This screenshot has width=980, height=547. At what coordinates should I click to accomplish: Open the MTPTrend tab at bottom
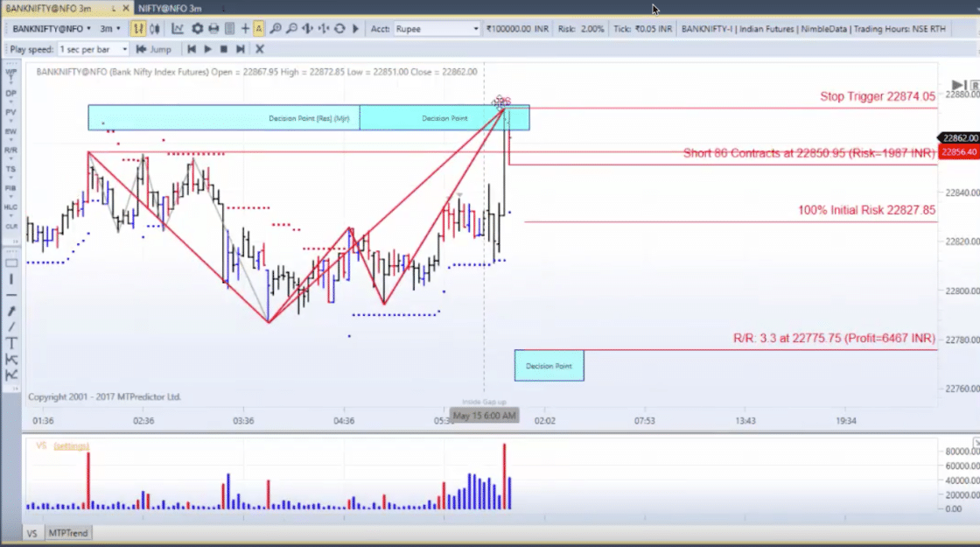(68, 532)
